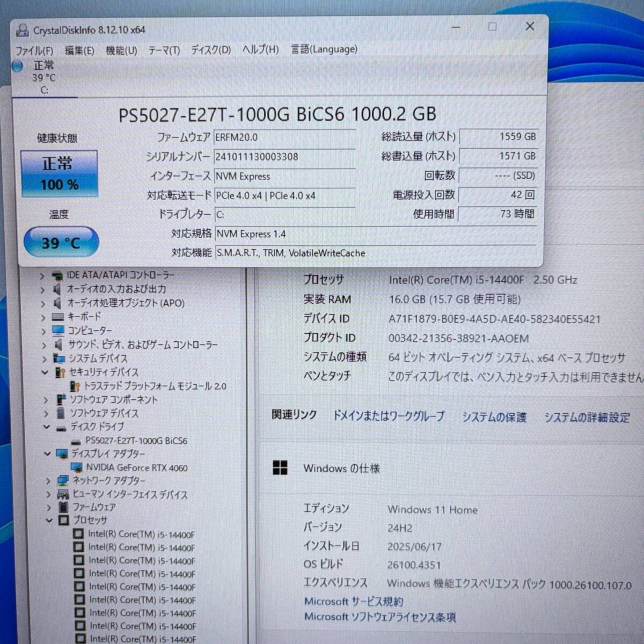Click the total host reads value 1559 GB
This screenshot has width=644, height=644.
(498, 137)
